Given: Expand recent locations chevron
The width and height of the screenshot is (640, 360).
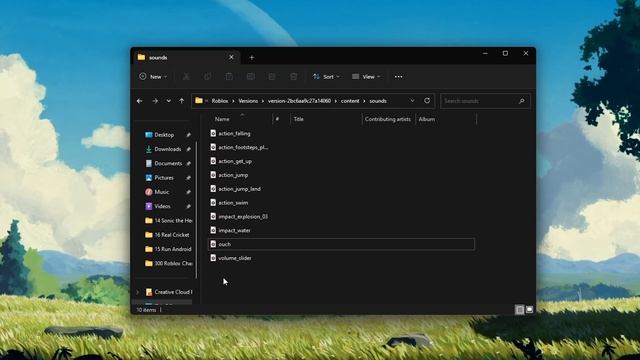Looking at the screenshot, I should tap(169, 101).
